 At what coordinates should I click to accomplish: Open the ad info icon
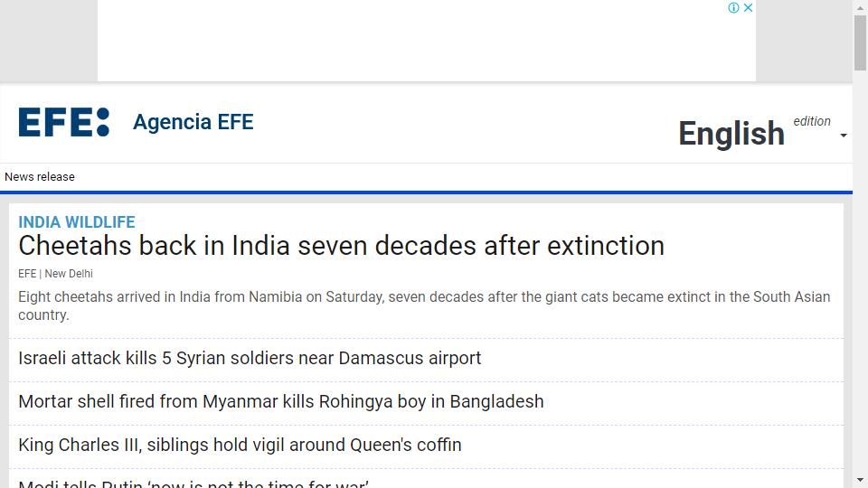click(x=733, y=8)
